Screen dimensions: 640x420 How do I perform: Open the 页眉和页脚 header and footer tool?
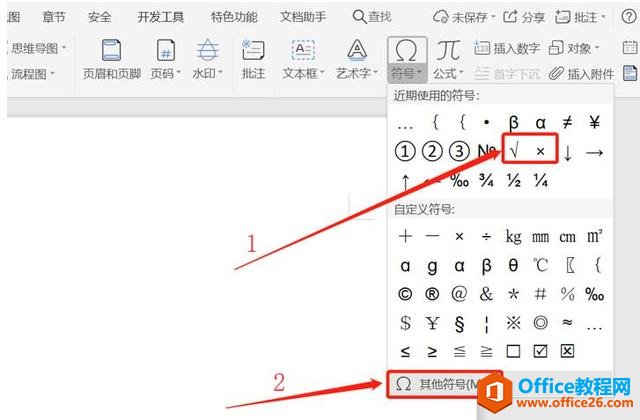pos(111,60)
